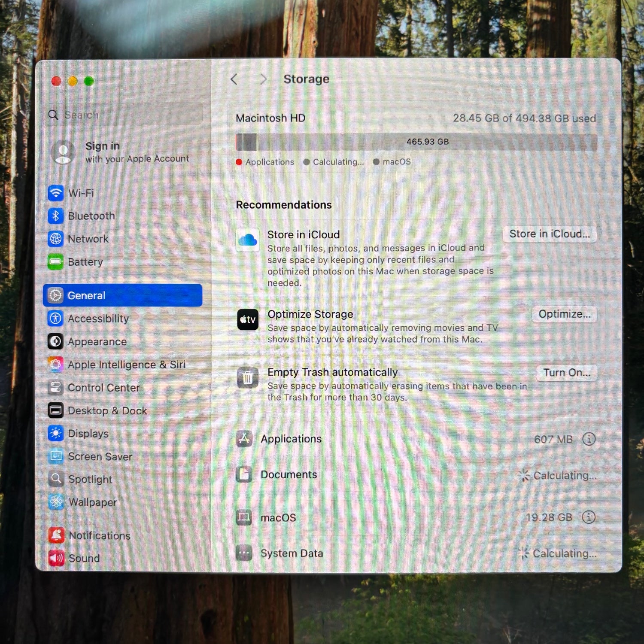Open the Displays sun icon

point(56,434)
